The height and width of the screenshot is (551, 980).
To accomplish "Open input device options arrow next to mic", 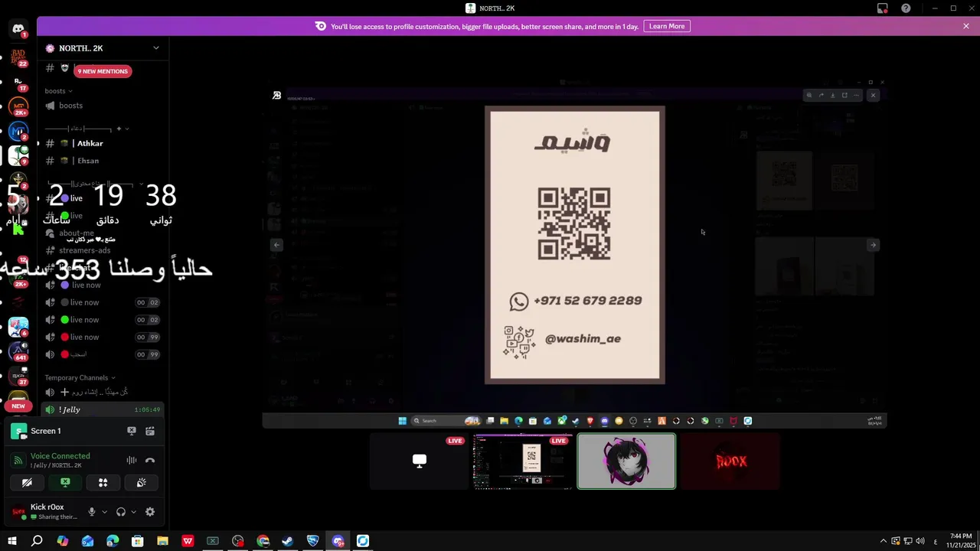I will pos(104,512).
